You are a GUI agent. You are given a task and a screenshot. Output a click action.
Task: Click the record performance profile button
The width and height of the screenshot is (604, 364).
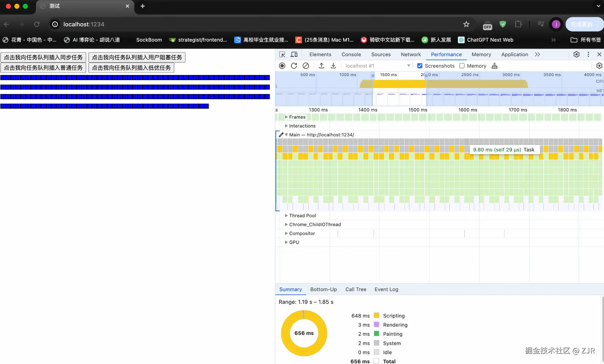click(282, 66)
